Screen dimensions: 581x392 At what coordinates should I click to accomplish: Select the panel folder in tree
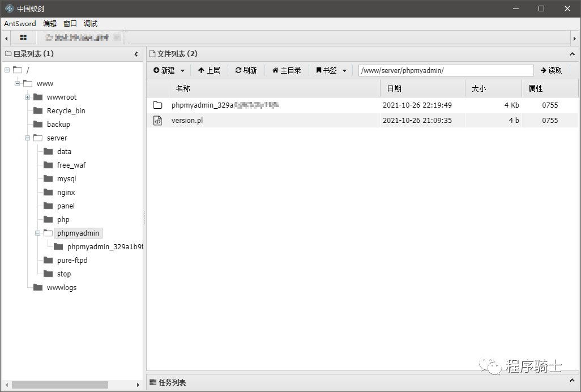66,206
